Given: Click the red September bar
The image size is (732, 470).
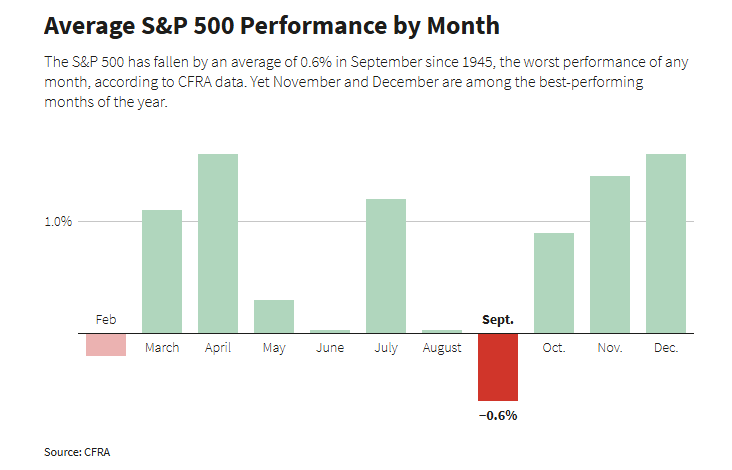Looking at the screenshot, I should pos(497,366).
